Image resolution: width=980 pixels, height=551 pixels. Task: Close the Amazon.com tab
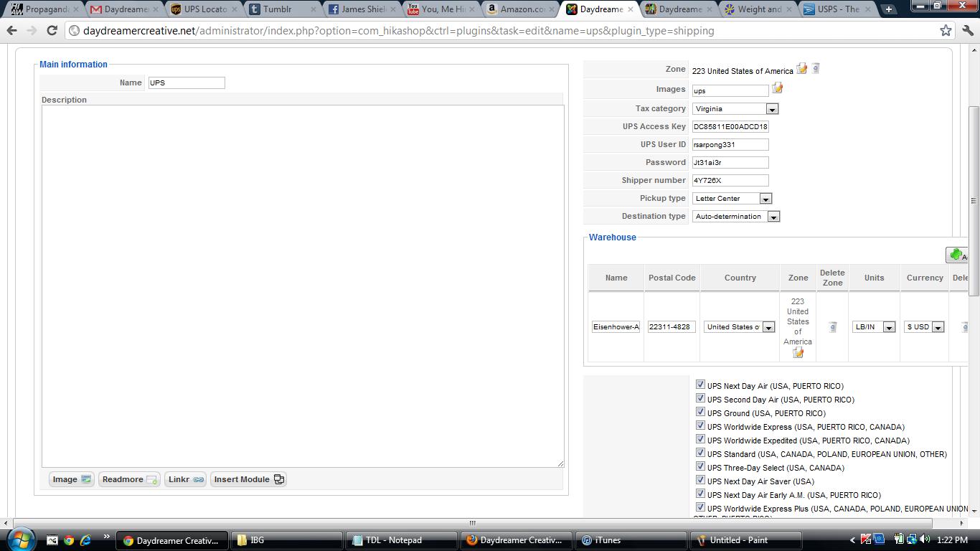click(551, 9)
